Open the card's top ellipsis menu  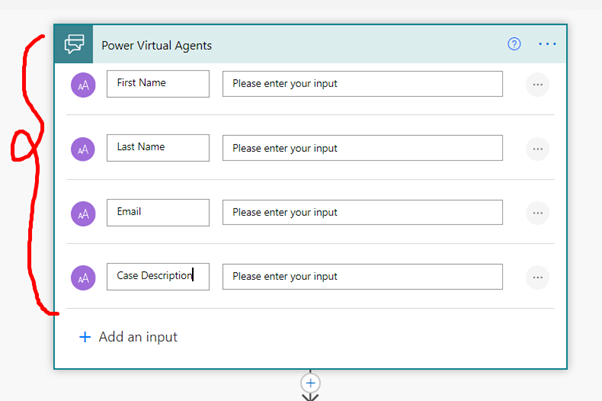pyautogui.click(x=547, y=44)
